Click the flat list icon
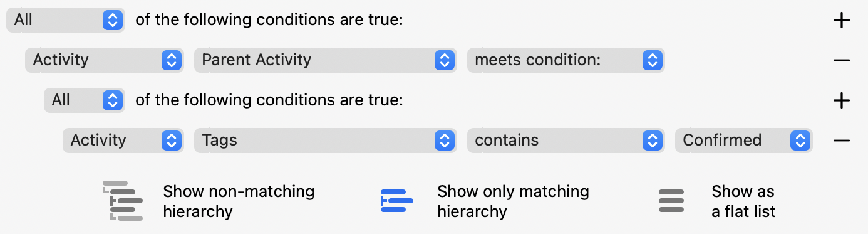Image resolution: width=868 pixels, height=234 pixels. [x=671, y=201]
